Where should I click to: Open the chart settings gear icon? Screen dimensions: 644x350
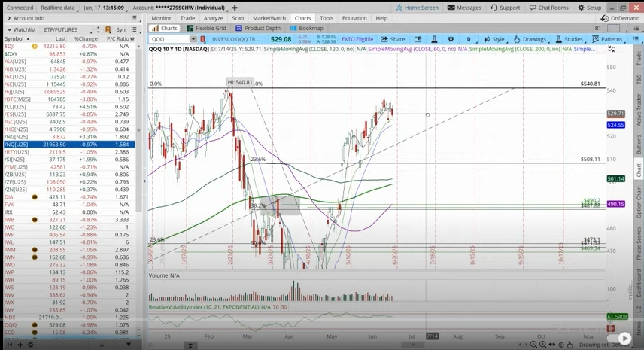click(451, 39)
